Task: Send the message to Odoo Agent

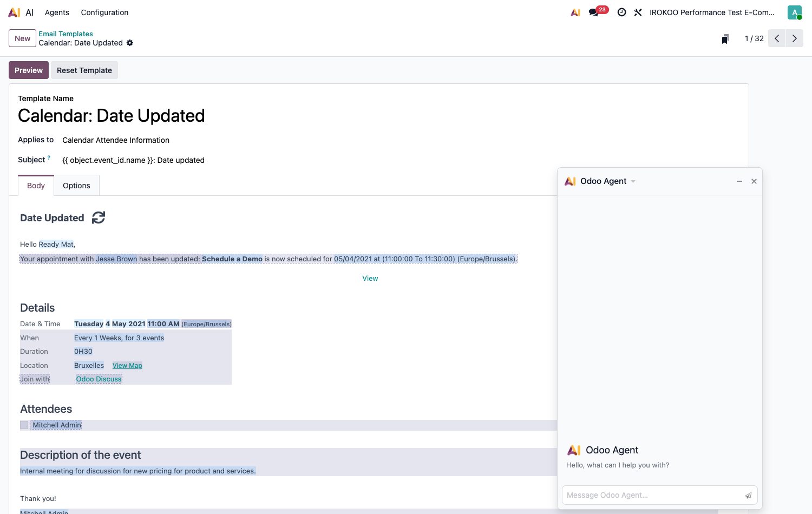Action: coord(748,495)
